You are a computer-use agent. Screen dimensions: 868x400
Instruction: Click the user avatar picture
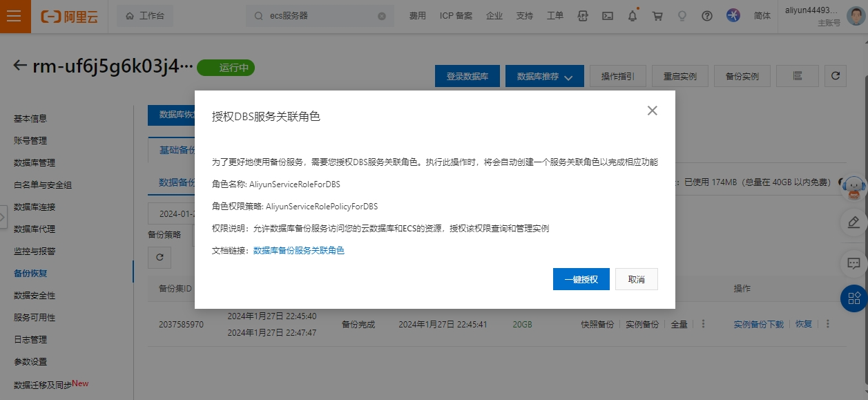tap(856, 17)
